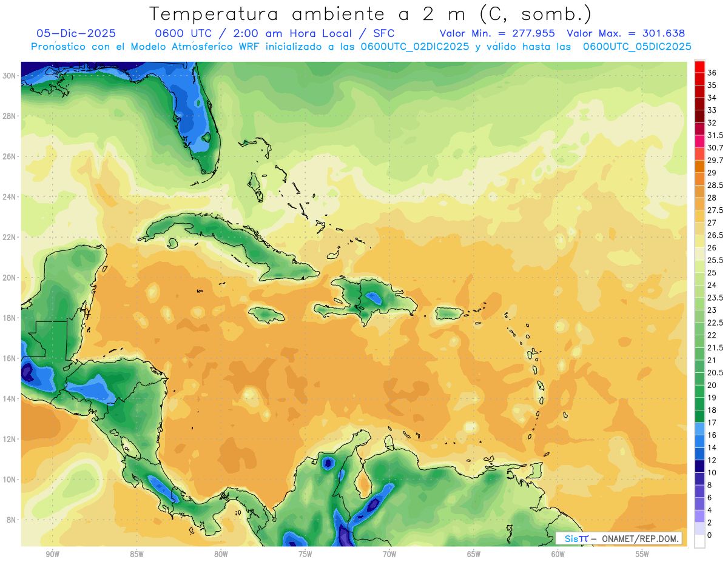Click the "31.5" value on the color scale
The height and width of the screenshot is (562, 728).
(x=715, y=135)
